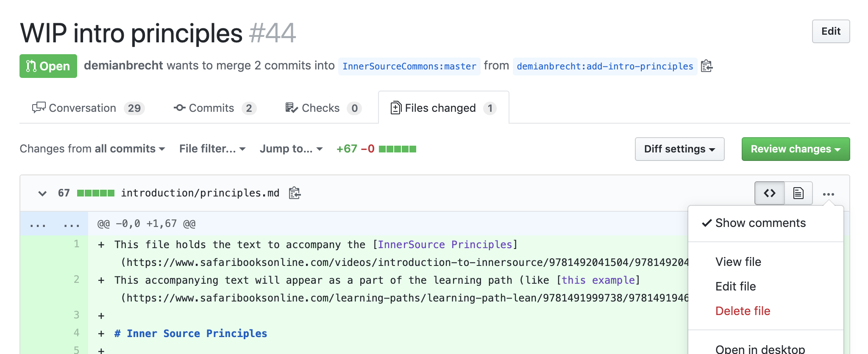Select the Files changed tab
Image resolution: width=868 pixels, height=354 pixels.
(x=443, y=108)
